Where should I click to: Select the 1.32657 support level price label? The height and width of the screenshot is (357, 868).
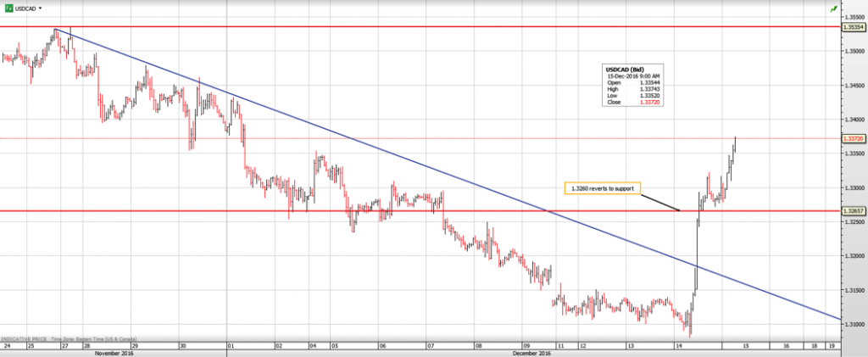pyautogui.click(x=852, y=210)
